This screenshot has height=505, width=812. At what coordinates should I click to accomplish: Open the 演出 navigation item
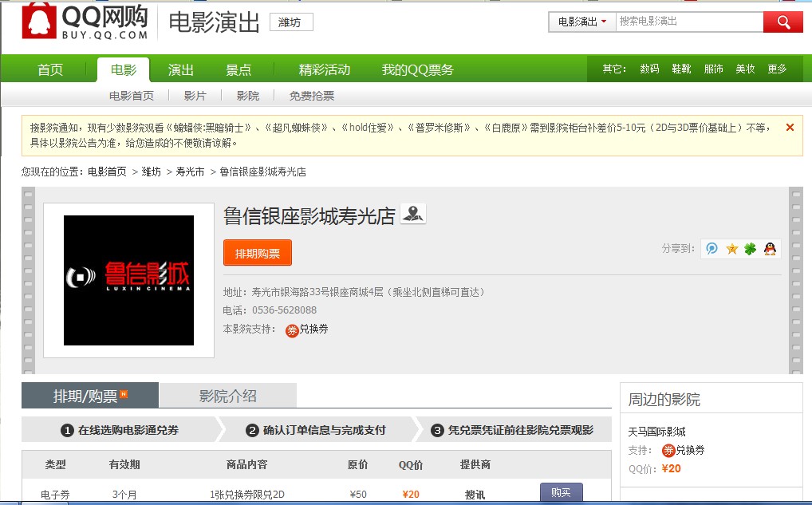coord(181,69)
